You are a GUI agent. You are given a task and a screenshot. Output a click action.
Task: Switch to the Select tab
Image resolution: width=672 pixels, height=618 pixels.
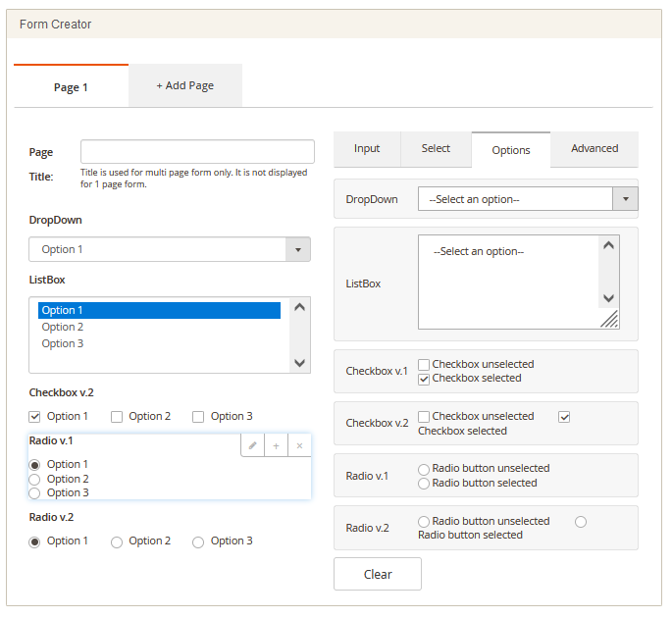[436, 149]
